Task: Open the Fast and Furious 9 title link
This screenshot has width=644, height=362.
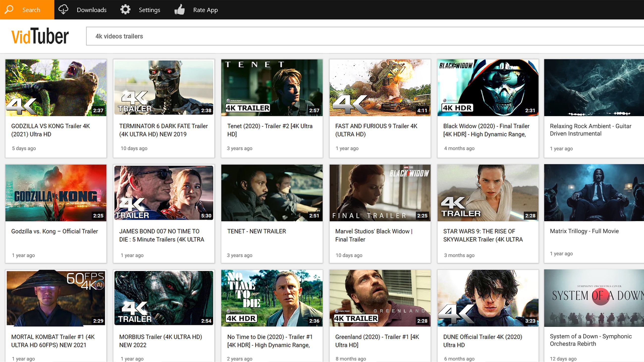Action: (x=376, y=130)
